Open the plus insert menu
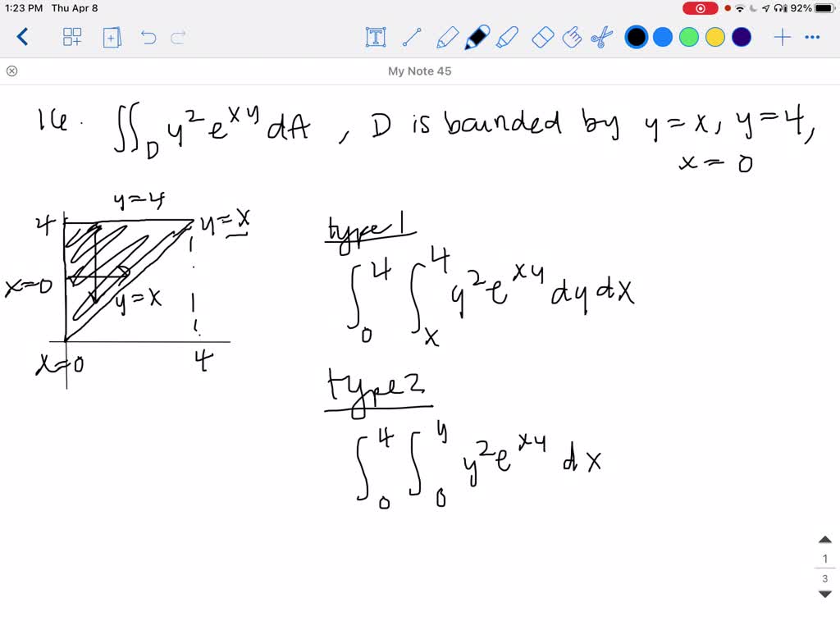Screen dimensions: 840x630 (x=782, y=37)
